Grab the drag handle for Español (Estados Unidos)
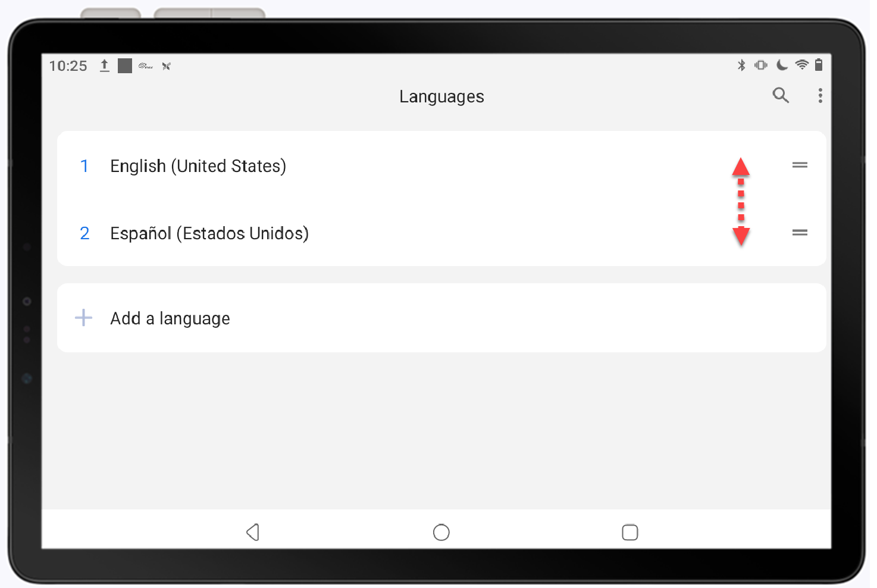The image size is (877, 588). click(x=800, y=233)
